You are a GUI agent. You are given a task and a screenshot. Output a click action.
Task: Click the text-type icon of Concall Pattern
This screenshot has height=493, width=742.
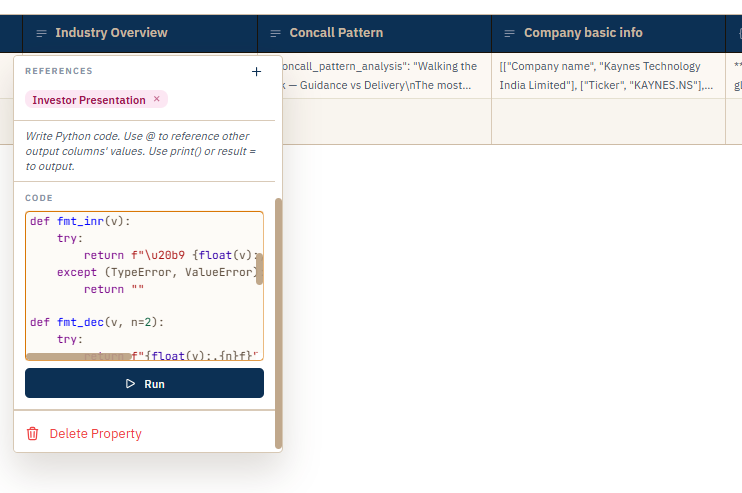[275, 33]
